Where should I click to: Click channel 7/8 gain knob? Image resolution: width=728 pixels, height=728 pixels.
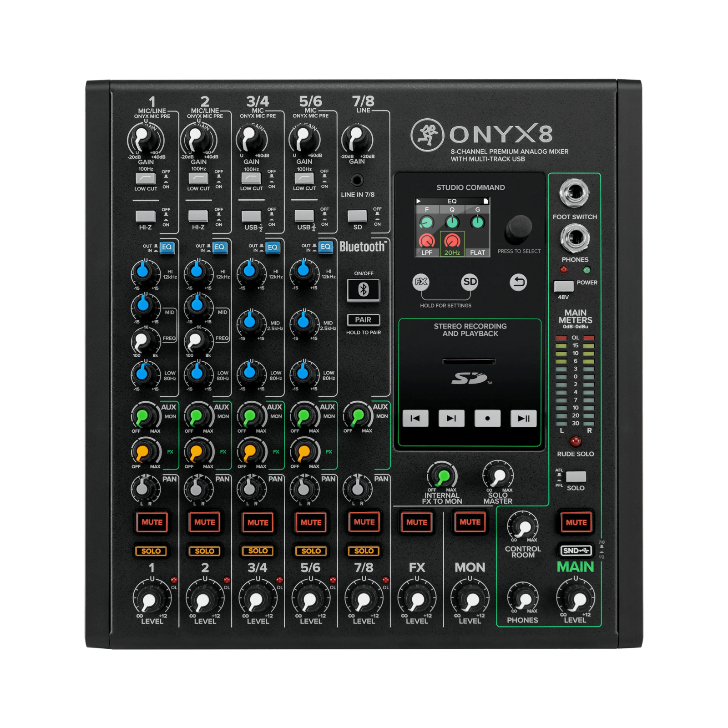pos(357,138)
